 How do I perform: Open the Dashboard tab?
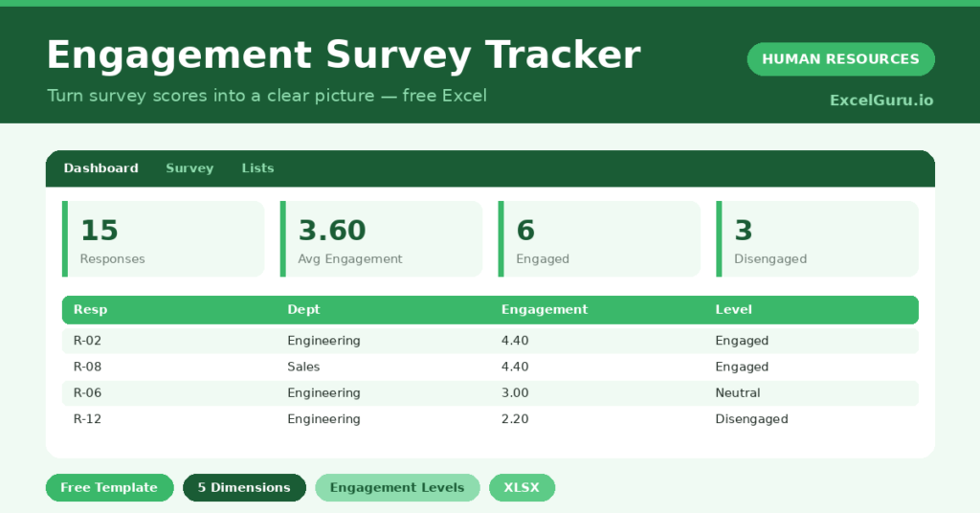coord(100,168)
